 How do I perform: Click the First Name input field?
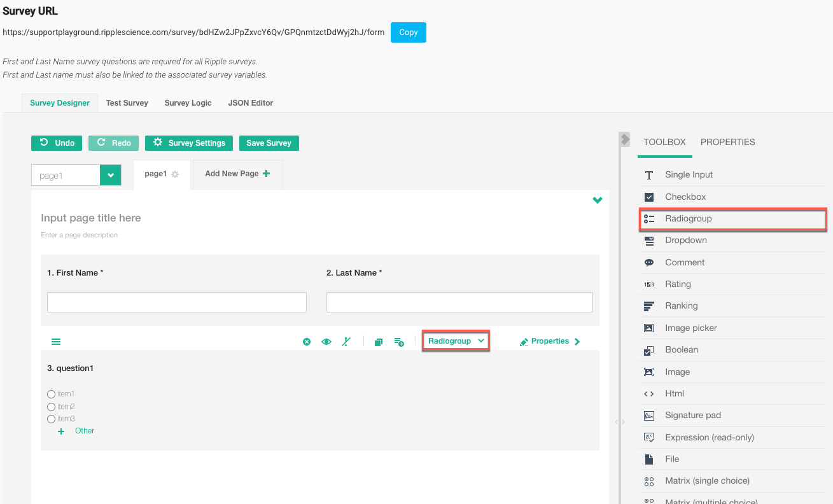coord(177,302)
